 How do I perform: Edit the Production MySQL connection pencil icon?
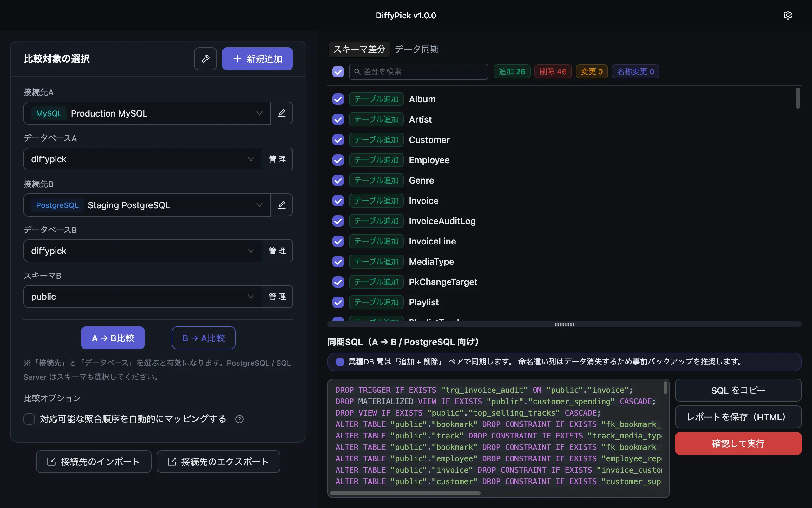(282, 113)
